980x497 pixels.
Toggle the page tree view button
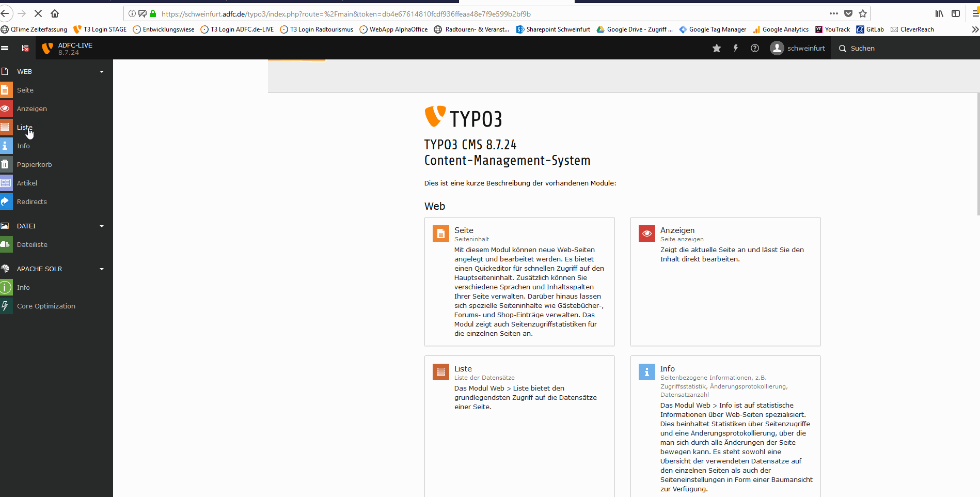(x=25, y=48)
